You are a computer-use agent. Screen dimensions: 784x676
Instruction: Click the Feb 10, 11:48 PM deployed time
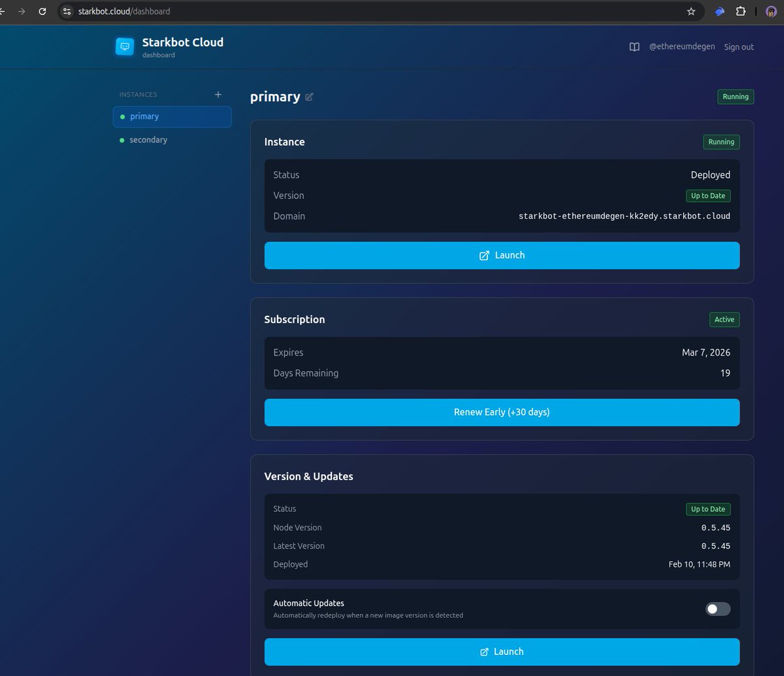click(700, 564)
